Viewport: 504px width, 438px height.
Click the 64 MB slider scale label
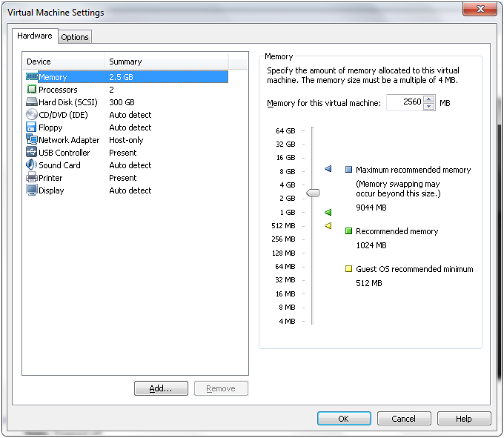click(285, 266)
